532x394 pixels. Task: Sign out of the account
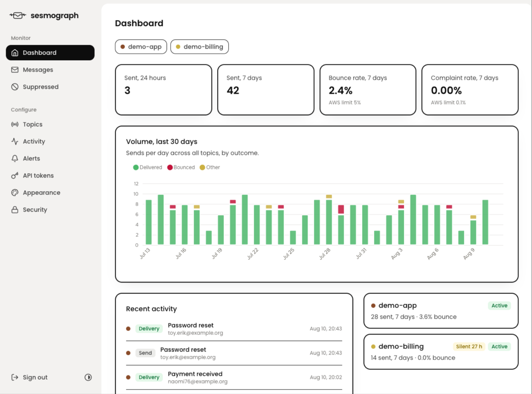coord(29,378)
